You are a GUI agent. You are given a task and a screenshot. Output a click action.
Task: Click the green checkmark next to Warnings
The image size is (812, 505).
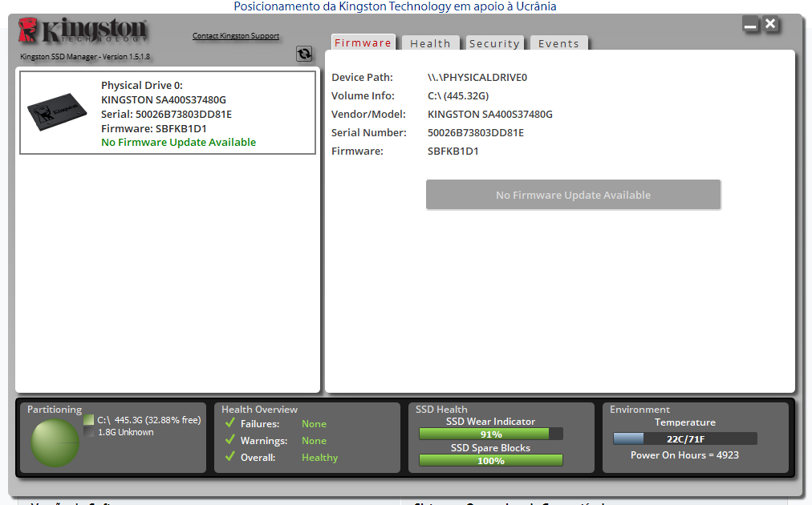(230, 440)
